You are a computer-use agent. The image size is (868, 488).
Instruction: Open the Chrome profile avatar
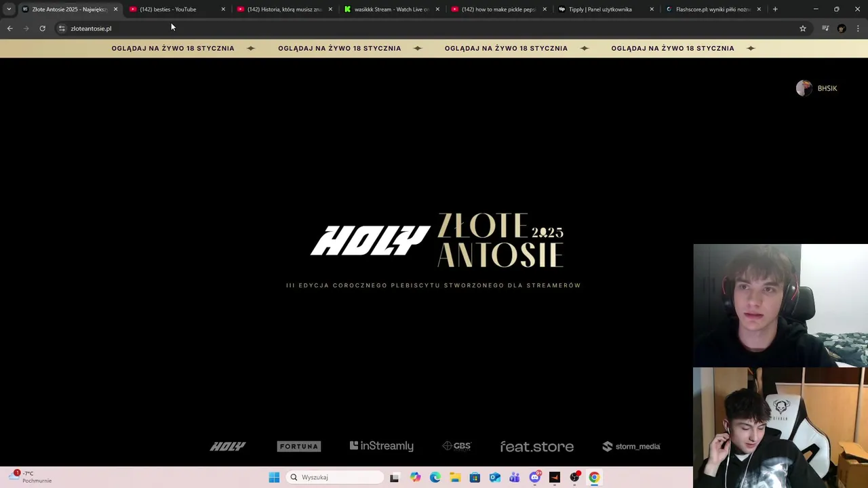pos(842,28)
